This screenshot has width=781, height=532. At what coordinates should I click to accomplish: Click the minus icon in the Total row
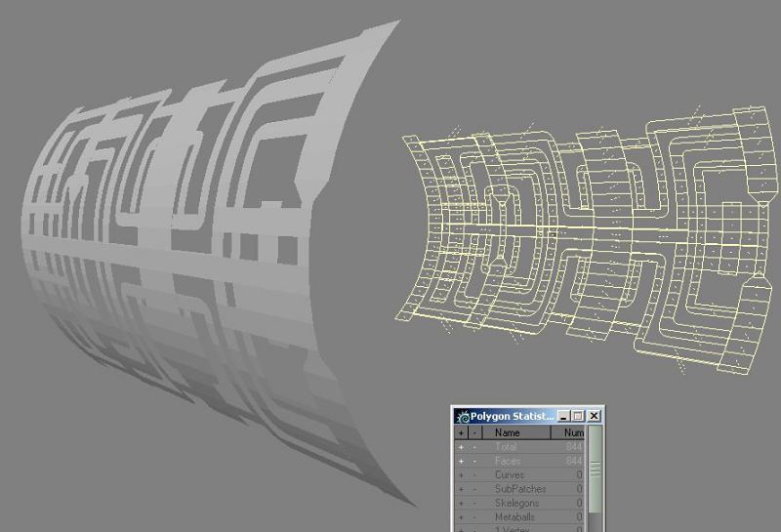pos(475,447)
